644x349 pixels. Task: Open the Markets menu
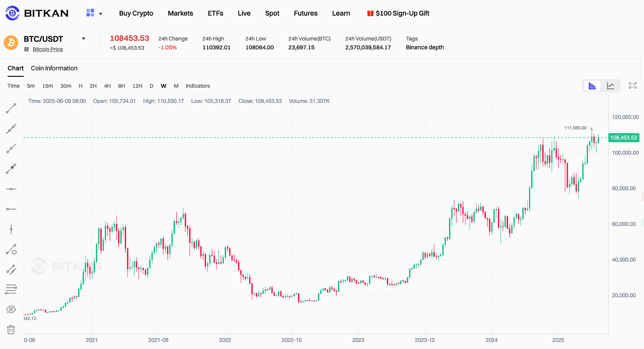coord(180,13)
